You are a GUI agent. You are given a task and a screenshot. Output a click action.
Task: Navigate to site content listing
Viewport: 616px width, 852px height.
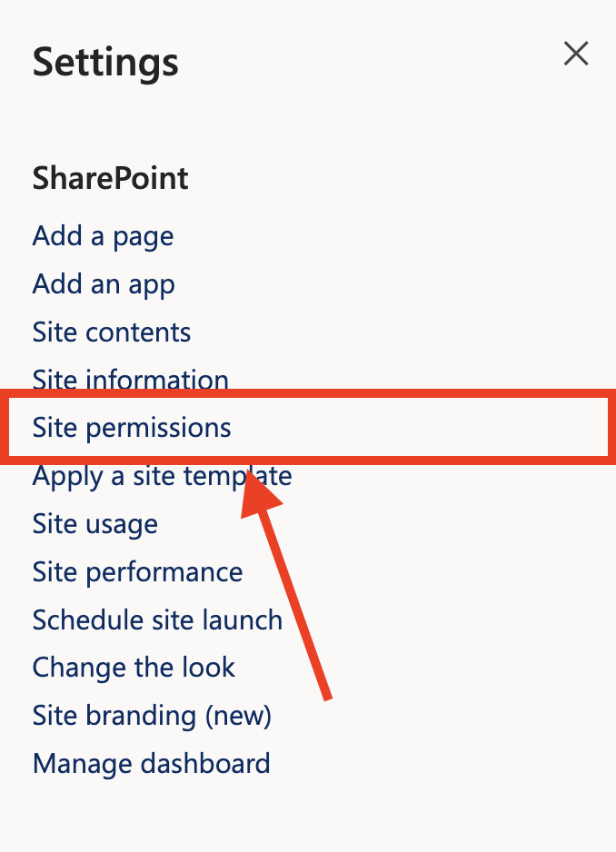click(111, 332)
